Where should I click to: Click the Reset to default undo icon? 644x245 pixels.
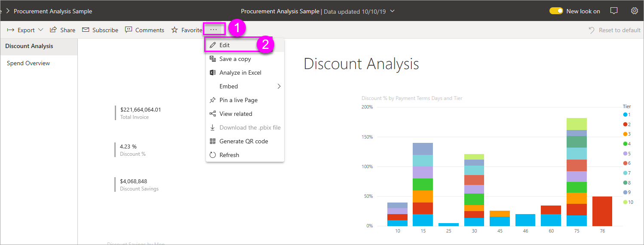(x=592, y=30)
